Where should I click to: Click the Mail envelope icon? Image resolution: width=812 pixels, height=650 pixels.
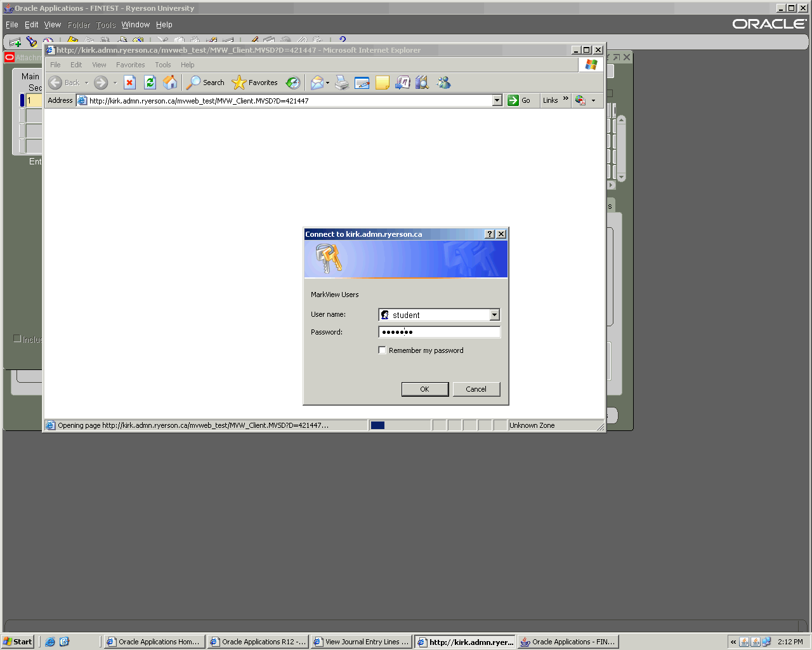[x=317, y=83]
